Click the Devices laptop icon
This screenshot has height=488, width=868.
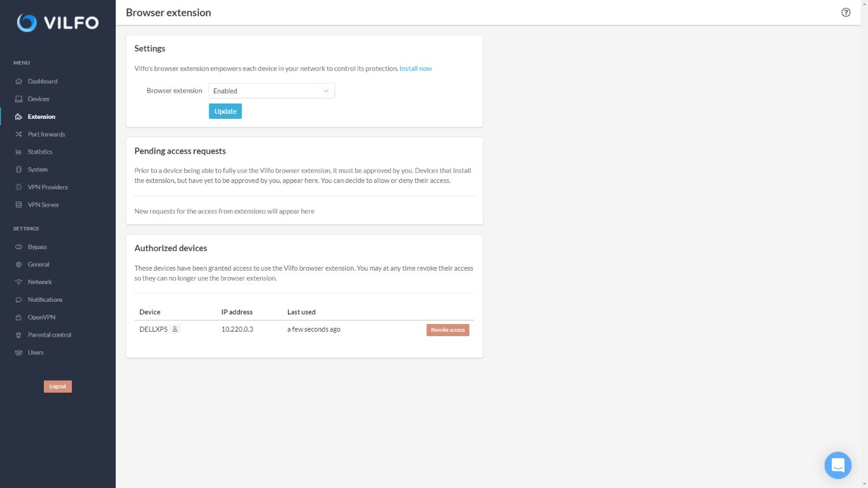click(x=18, y=99)
